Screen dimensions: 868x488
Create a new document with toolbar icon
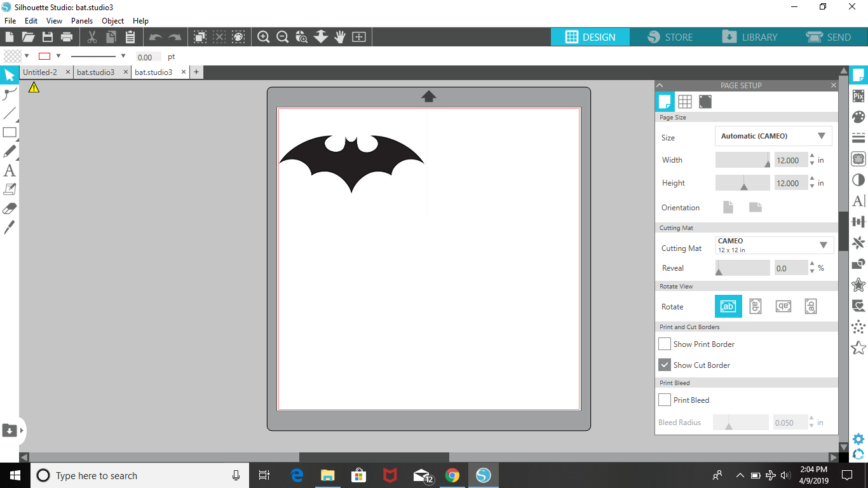pyautogui.click(x=10, y=37)
